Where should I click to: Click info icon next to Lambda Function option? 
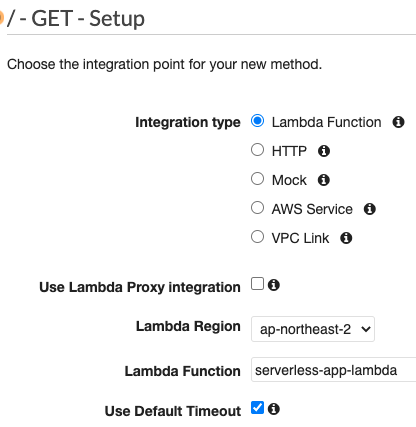pyautogui.click(x=398, y=122)
